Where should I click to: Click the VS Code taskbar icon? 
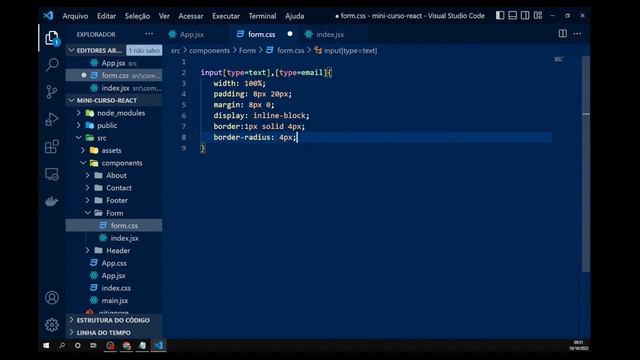point(159,346)
